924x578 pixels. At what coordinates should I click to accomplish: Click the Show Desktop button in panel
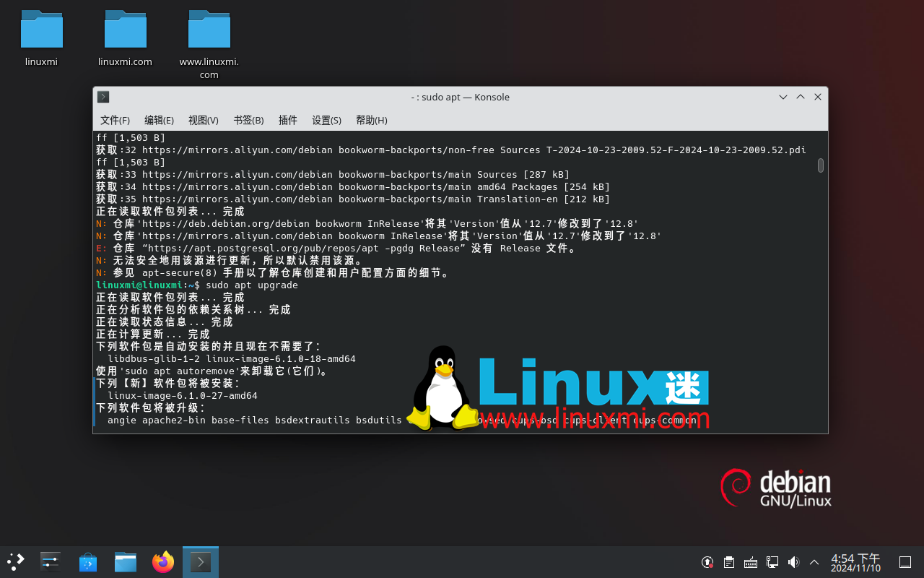(905, 562)
